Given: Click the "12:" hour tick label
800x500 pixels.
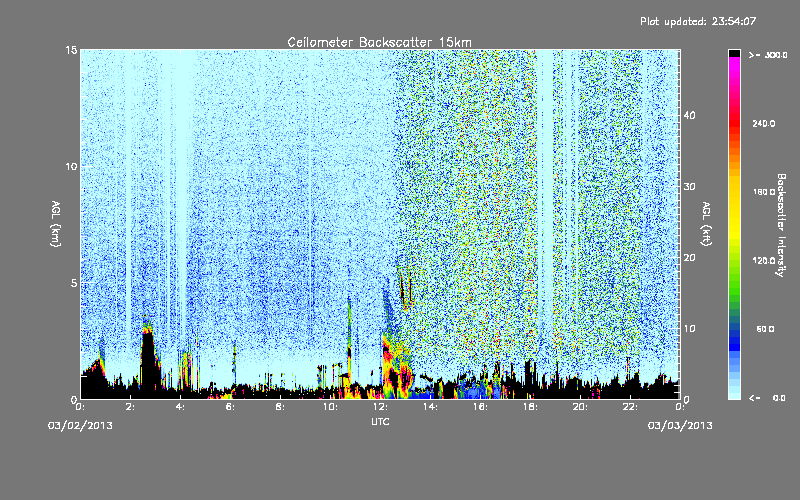Looking at the screenshot, I should [x=380, y=407].
